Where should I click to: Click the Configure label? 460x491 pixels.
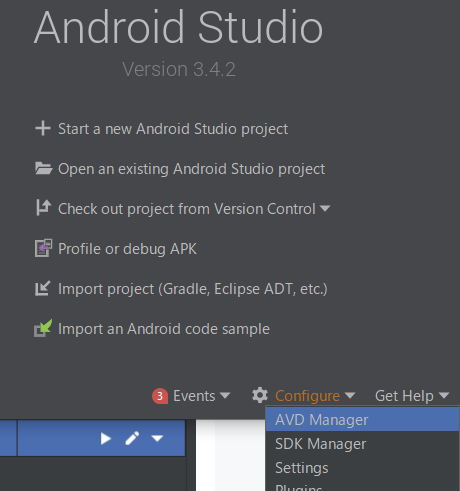coord(307,396)
